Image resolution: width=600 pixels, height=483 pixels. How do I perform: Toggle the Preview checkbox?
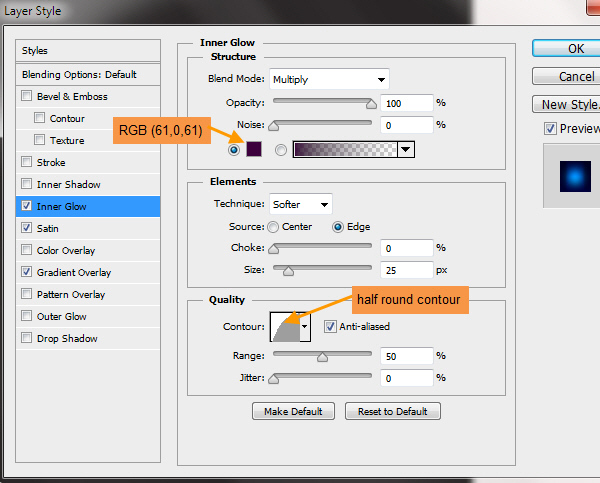(549, 129)
